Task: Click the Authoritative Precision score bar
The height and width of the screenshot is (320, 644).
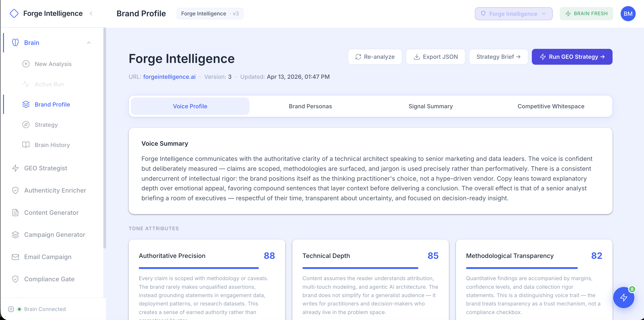Action: 199,268
